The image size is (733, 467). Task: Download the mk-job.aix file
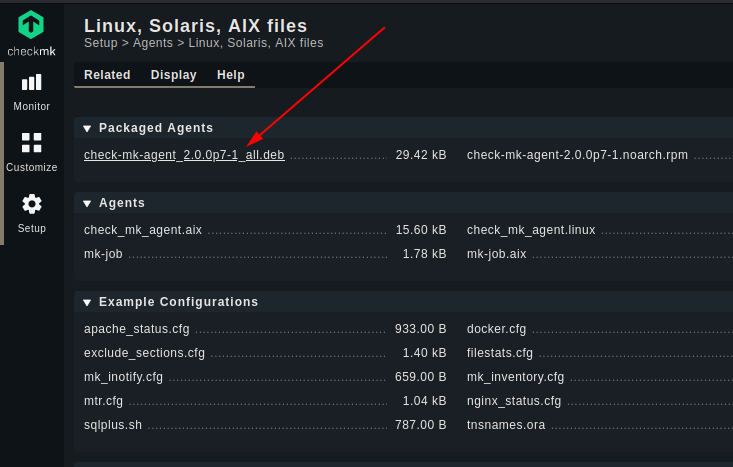[x=496, y=254]
